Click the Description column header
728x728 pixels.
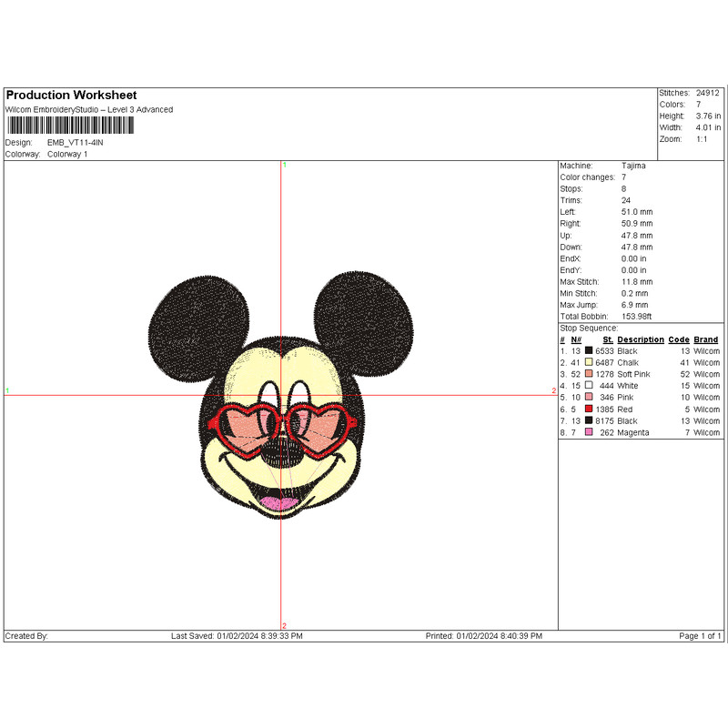(x=641, y=339)
